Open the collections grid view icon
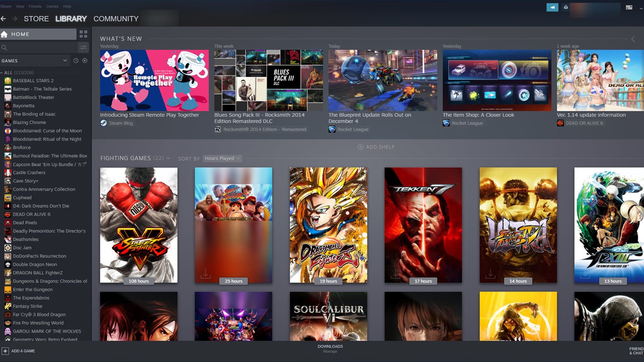The width and height of the screenshot is (644, 362). [83, 34]
